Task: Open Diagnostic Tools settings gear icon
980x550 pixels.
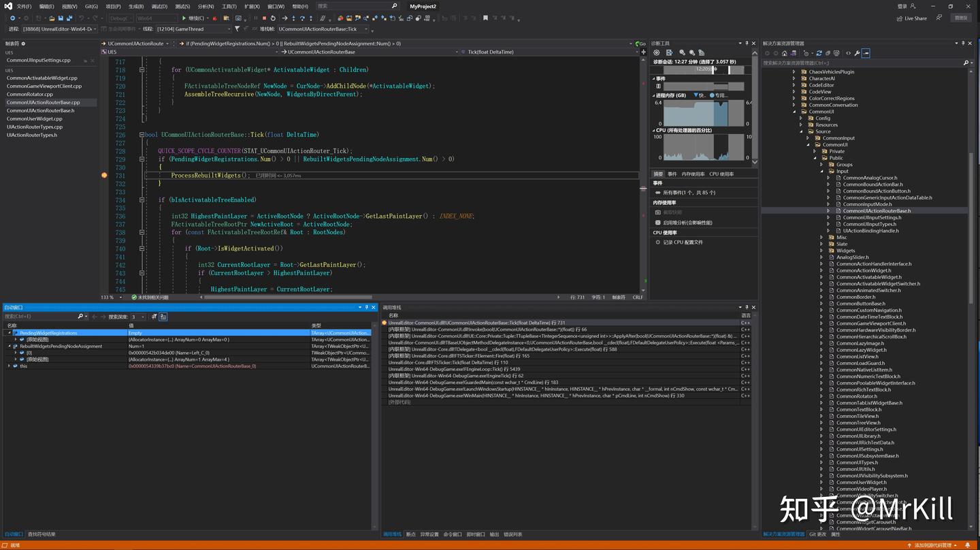Action: [656, 52]
